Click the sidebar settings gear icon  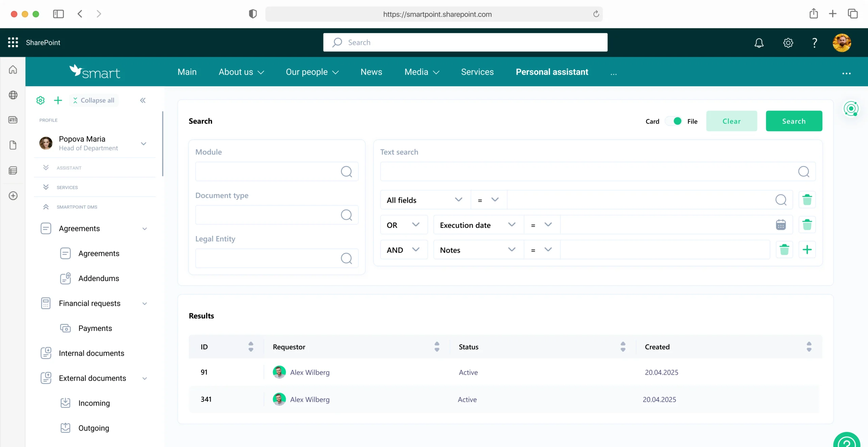click(40, 100)
